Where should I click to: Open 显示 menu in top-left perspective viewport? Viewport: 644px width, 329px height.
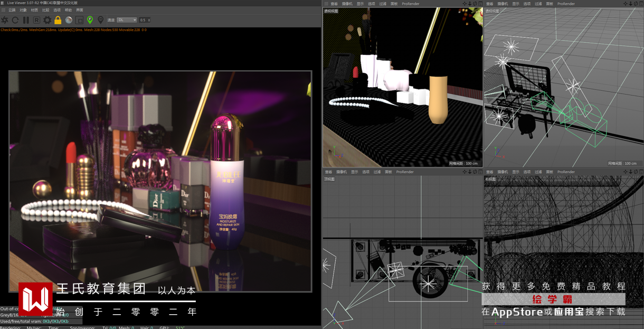tap(360, 4)
